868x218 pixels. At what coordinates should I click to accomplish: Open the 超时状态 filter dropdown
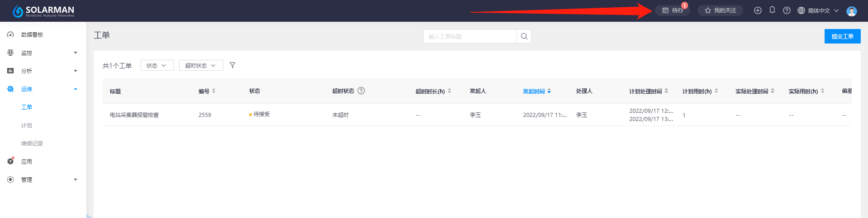click(201, 65)
